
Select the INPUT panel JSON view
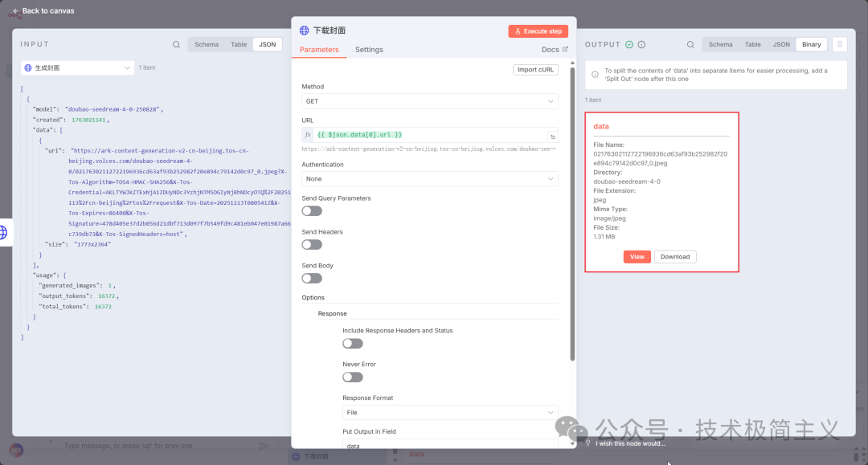point(268,44)
